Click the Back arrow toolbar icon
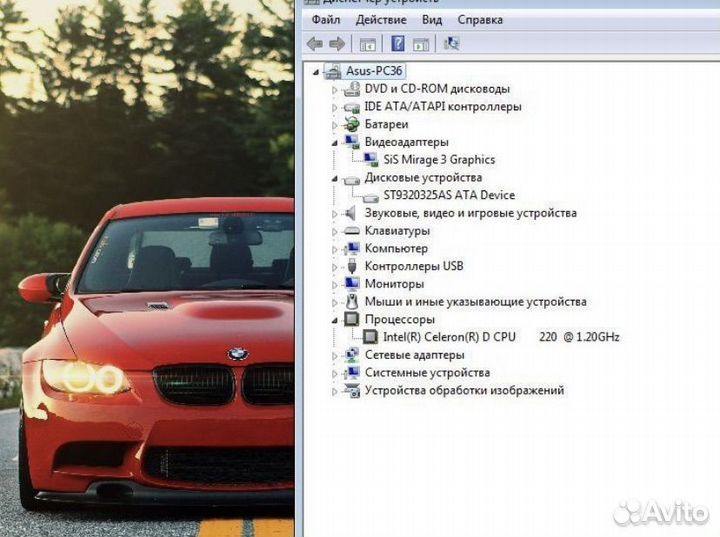This screenshot has width=720, height=537. (x=315, y=44)
